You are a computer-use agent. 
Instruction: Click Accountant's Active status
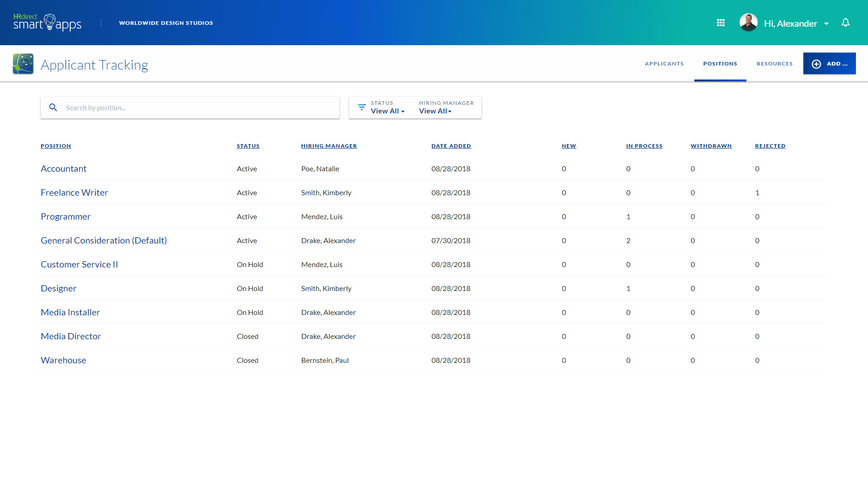coord(246,169)
